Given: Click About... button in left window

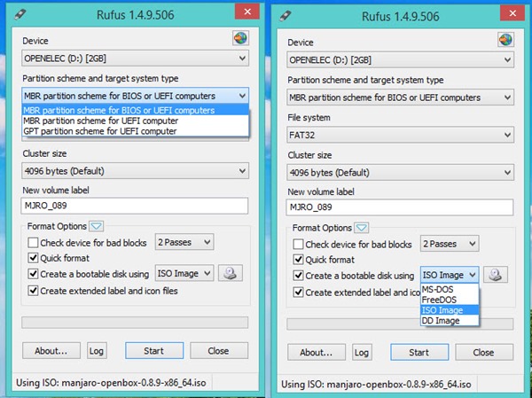Looking at the screenshot, I should pos(51,350).
